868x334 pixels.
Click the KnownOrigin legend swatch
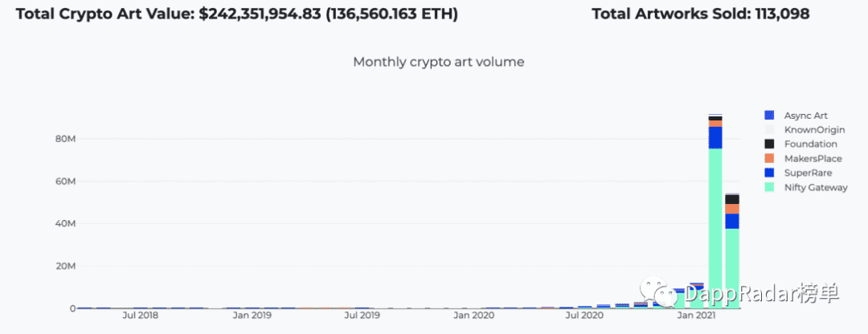click(x=769, y=130)
